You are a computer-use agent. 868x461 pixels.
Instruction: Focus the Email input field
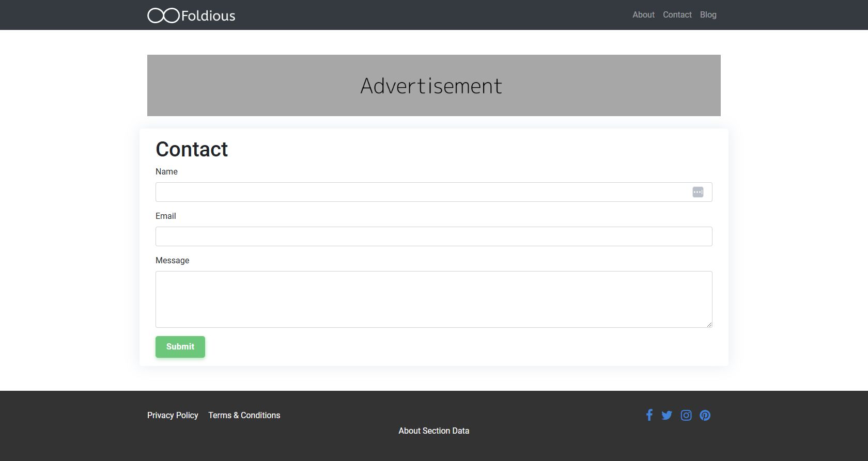(434, 236)
